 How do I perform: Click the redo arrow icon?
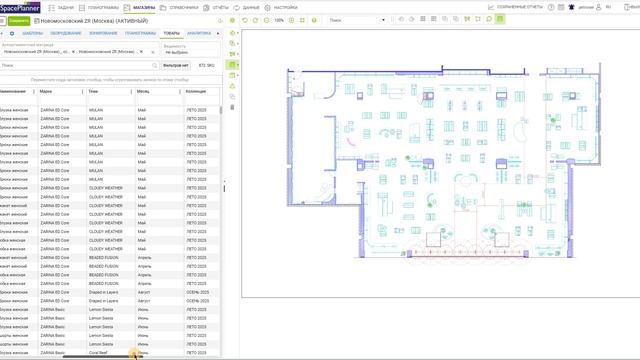coord(256,20)
